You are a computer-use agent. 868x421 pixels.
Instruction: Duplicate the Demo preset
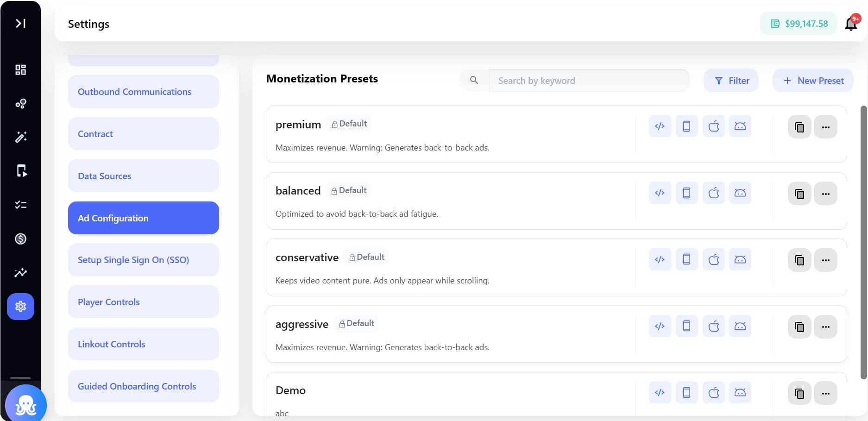tap(799, 394)
